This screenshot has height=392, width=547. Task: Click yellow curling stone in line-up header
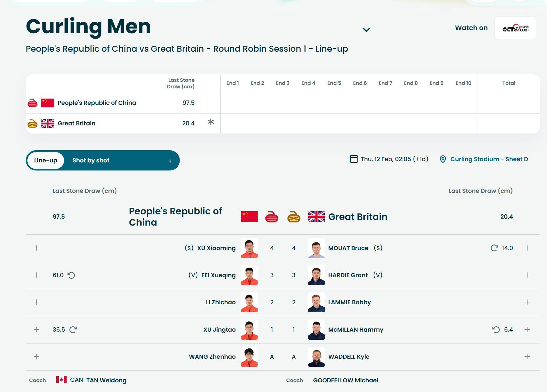[x=294, y=217]
